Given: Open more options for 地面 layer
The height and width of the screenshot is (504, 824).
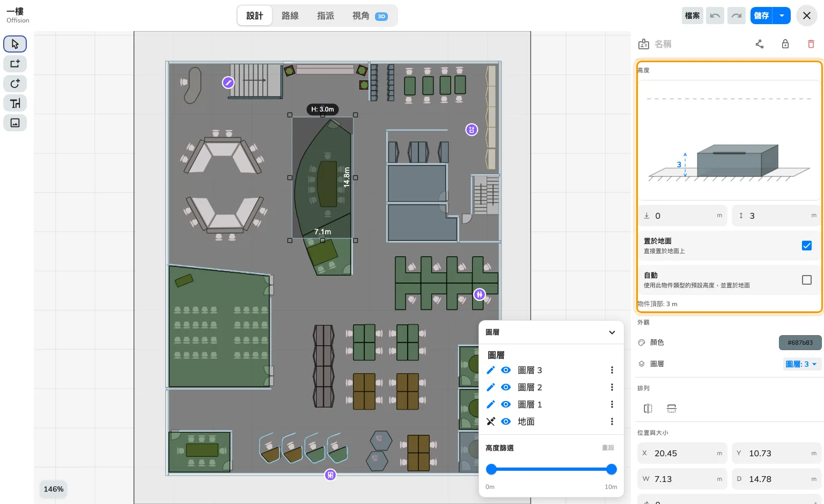Looking at the screenshot, I should 612,421.
